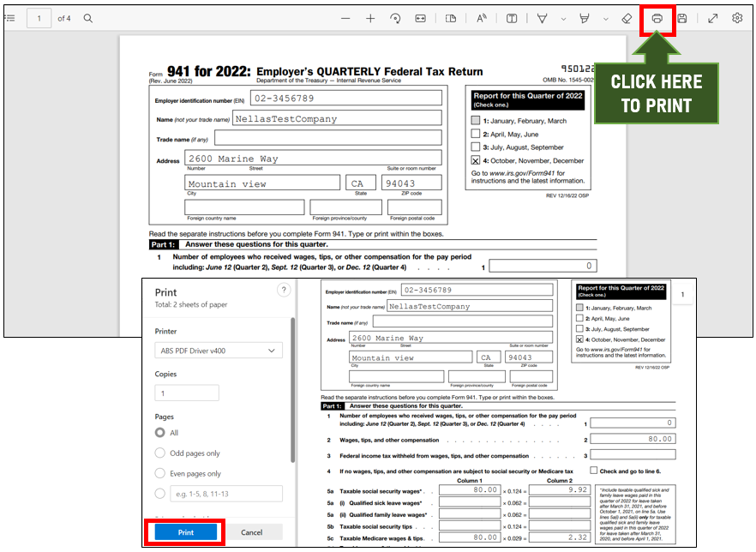Screen dimensions: 756x552
Task: Open the Printer dropdown showing ABS PDF Driver
Action: coord(219,351)
